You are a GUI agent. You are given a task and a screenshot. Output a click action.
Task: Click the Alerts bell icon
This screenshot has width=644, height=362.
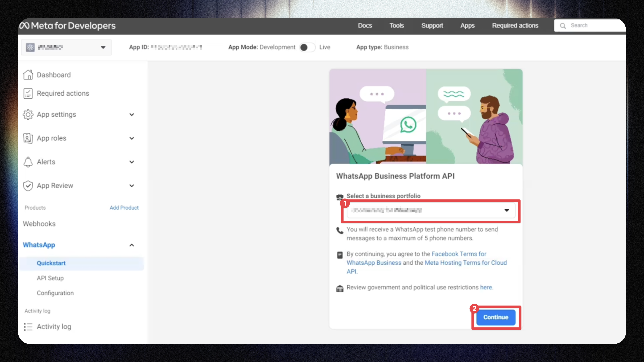click(x=28, y=162)
